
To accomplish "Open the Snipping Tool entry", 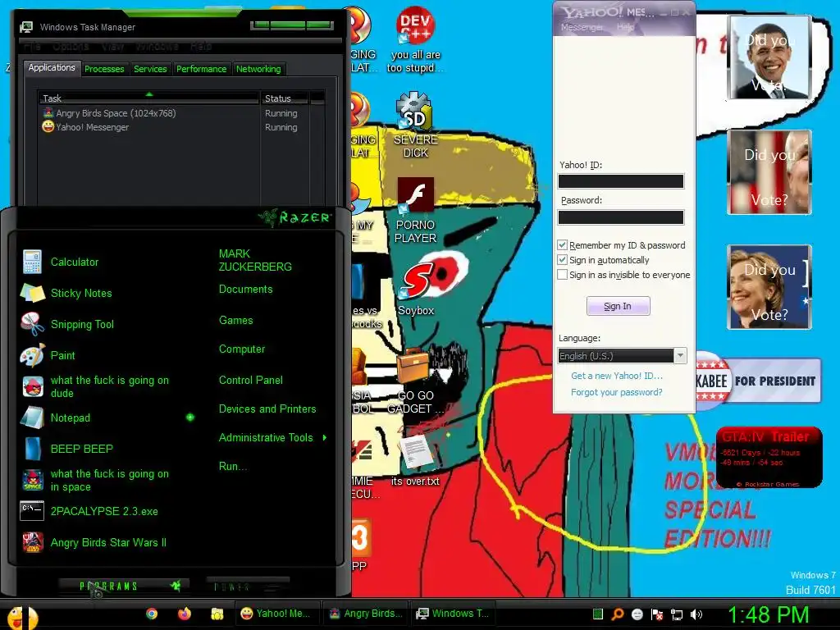I will point(67,324).
